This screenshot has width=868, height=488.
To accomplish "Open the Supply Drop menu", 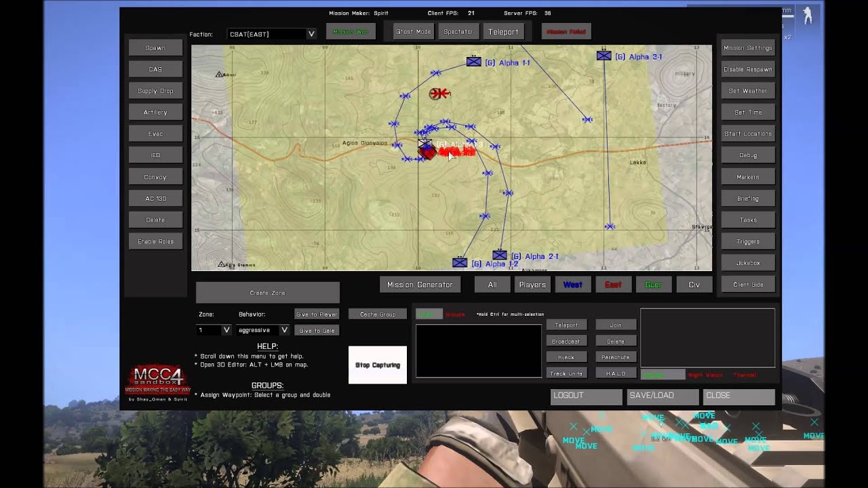I will point(155,91).
